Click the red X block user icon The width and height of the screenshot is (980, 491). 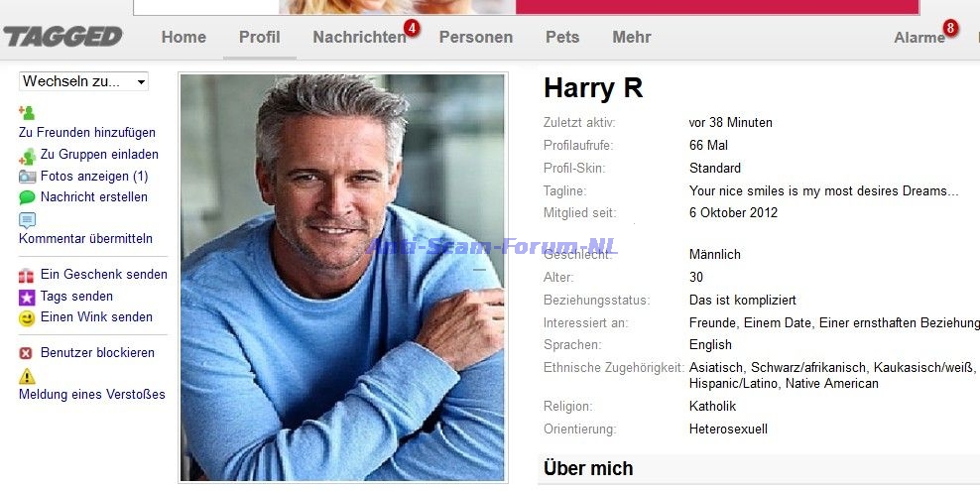click(x=26, y=353)
